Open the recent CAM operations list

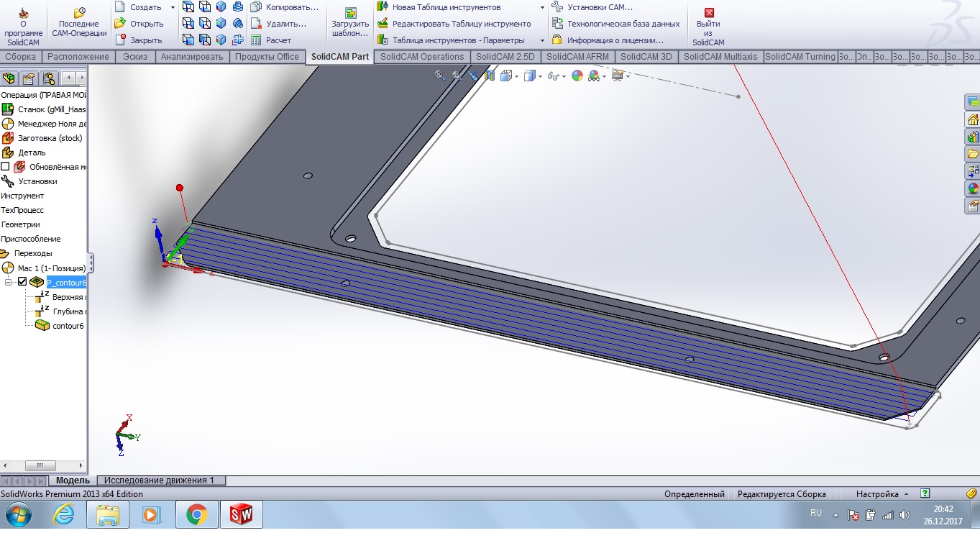click(x=79, y=23)
